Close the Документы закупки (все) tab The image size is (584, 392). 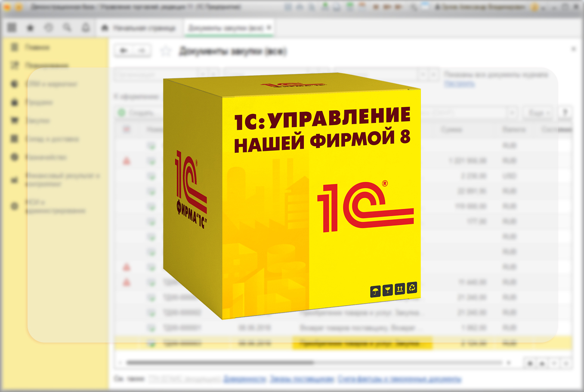click(x=269, y=28)
